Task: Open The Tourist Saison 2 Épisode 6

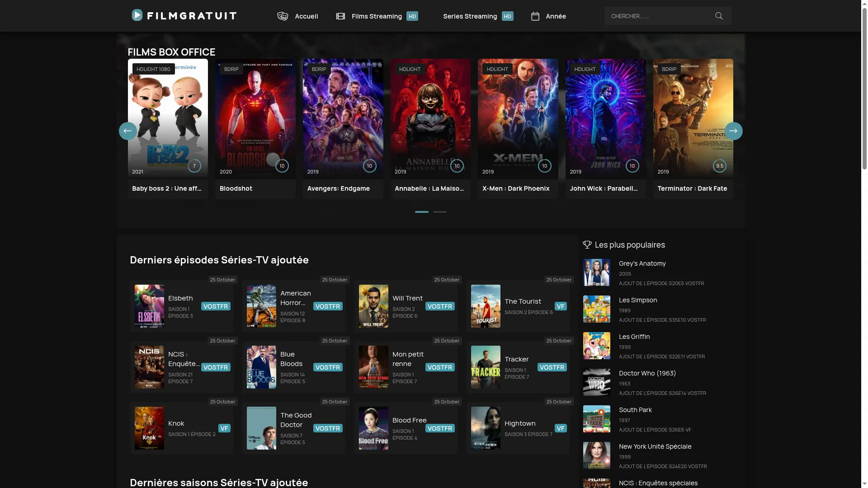Action: 518,306
